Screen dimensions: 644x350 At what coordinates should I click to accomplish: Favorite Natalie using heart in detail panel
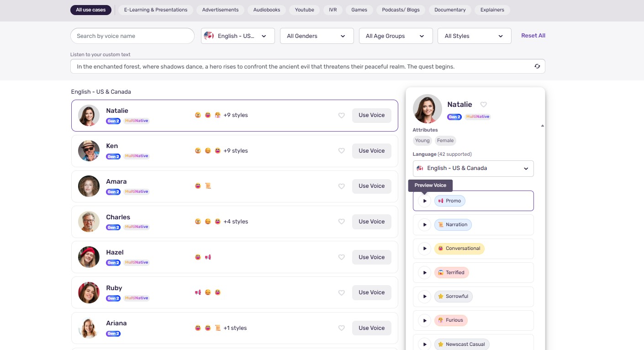pyautogui.click(x=484, y=105)
